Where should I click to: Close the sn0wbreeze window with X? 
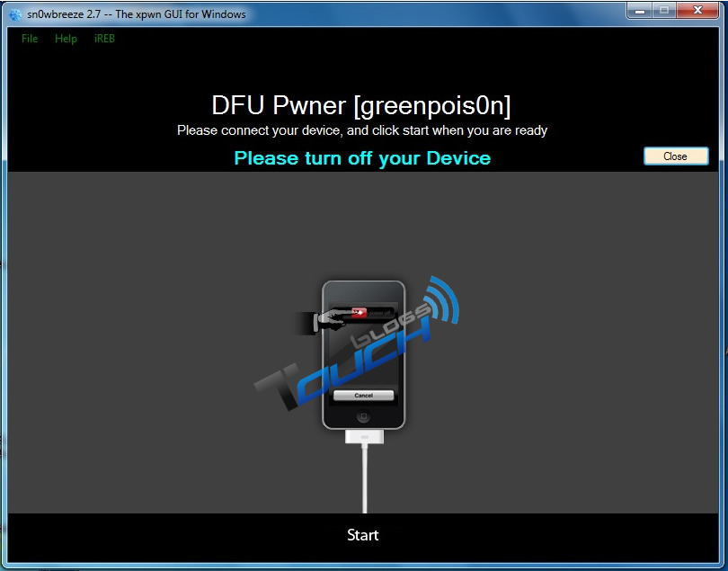(697, 10)
